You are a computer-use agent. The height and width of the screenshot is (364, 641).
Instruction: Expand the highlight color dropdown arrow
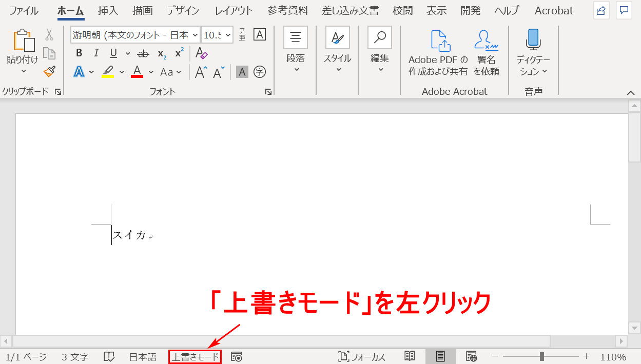[122, 72]
